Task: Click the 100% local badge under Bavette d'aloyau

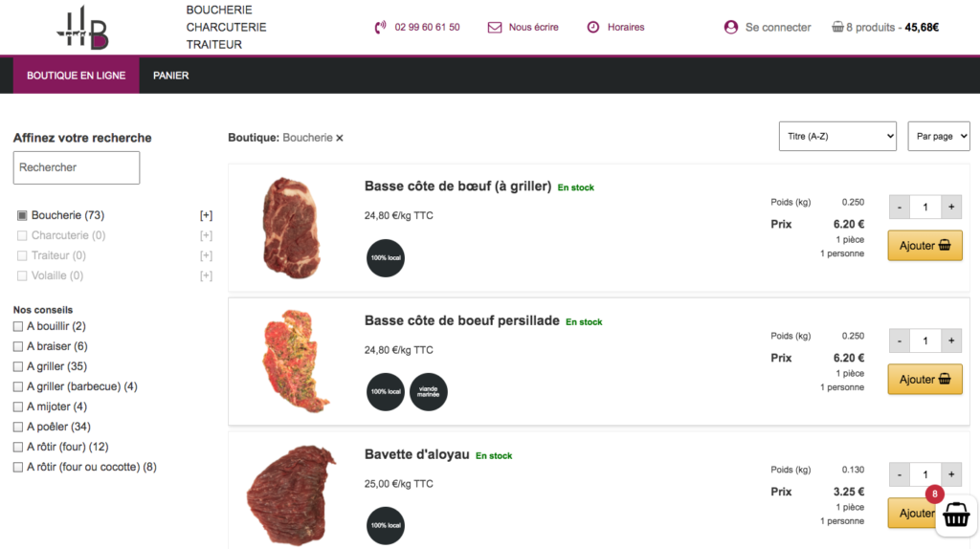Action: coord(386,525)
